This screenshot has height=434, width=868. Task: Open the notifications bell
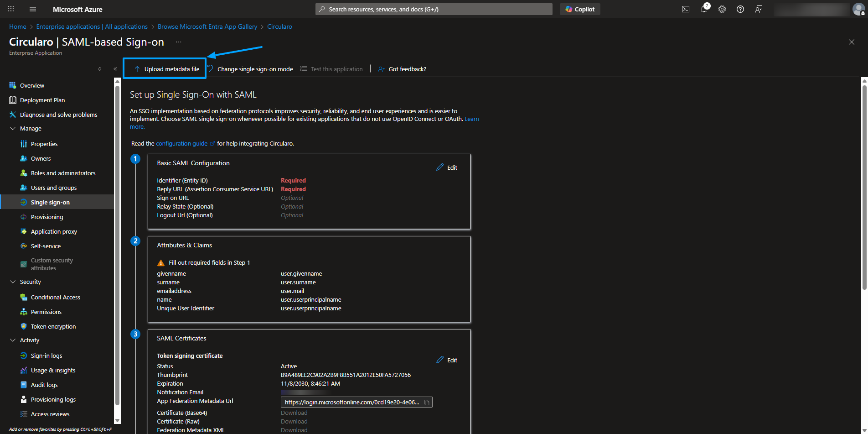pyautogui.click(x=703, y=9)
